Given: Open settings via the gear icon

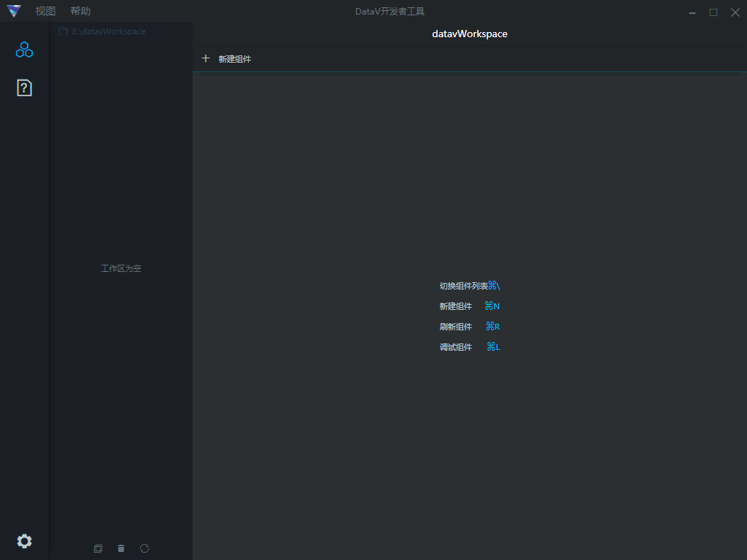Looking at the screenshot, I should (24, 541).
